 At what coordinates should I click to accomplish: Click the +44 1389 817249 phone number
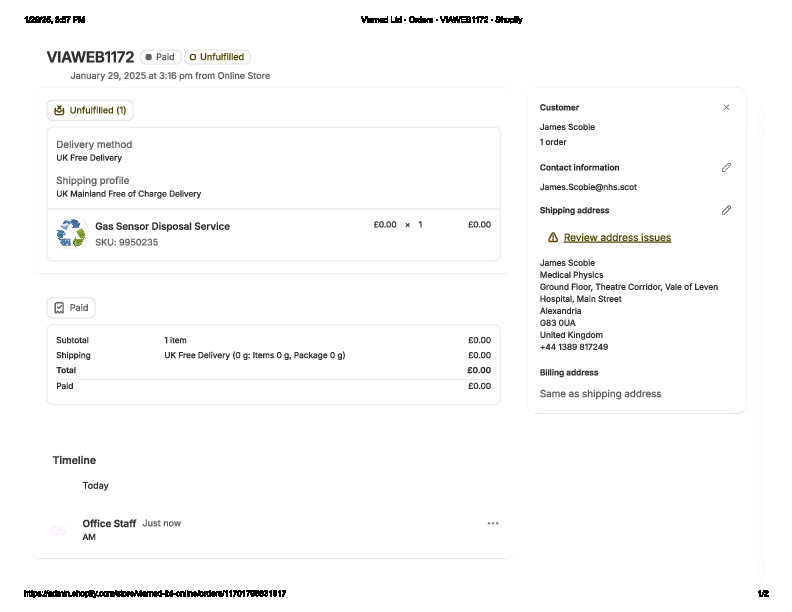tap(574, 347)
